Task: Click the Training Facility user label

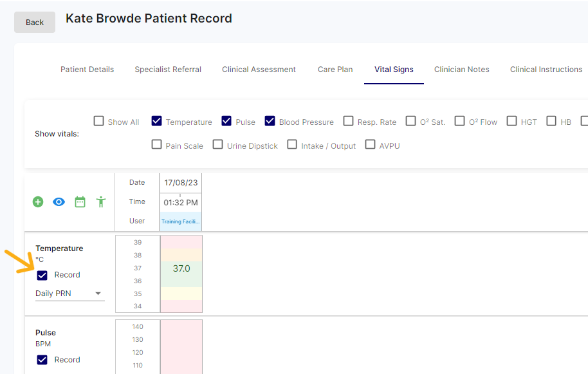Action: 181,221
